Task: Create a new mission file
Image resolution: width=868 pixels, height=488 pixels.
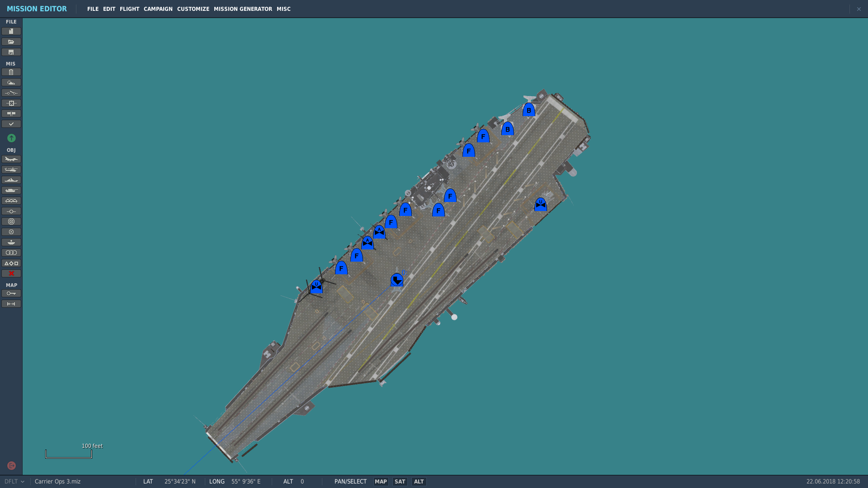Action: point(11,31)
